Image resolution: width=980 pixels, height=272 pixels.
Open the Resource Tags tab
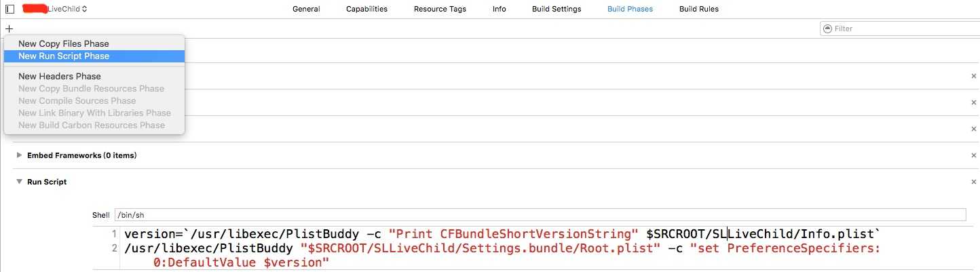click(x=440, y=9)
